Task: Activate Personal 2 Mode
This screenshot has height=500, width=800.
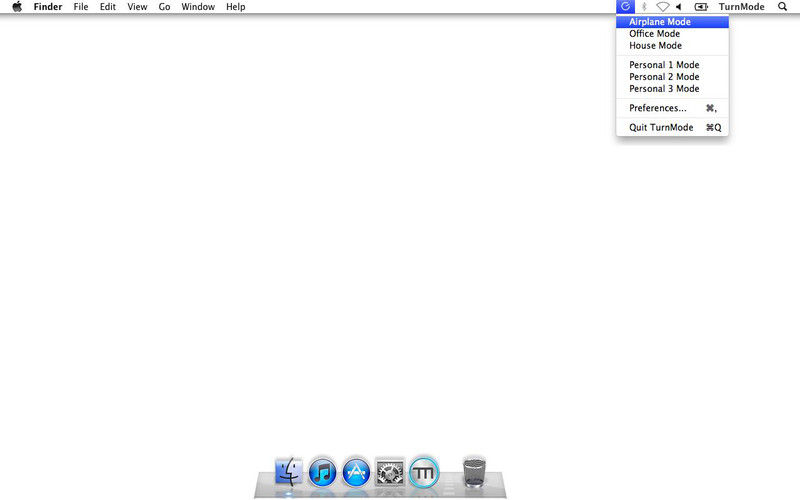Action: pyautogui.click(x=672, y=77)
